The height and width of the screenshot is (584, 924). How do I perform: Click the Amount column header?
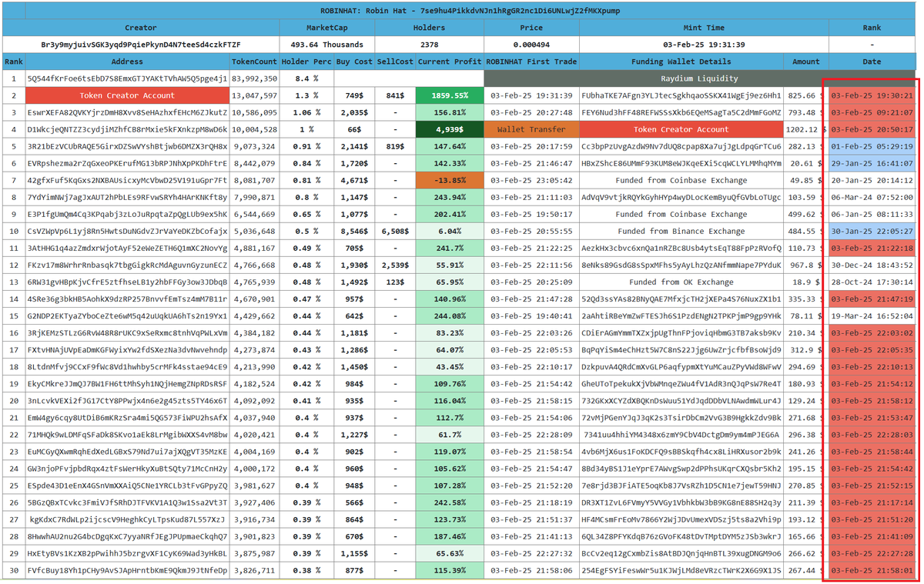point(806,62)
